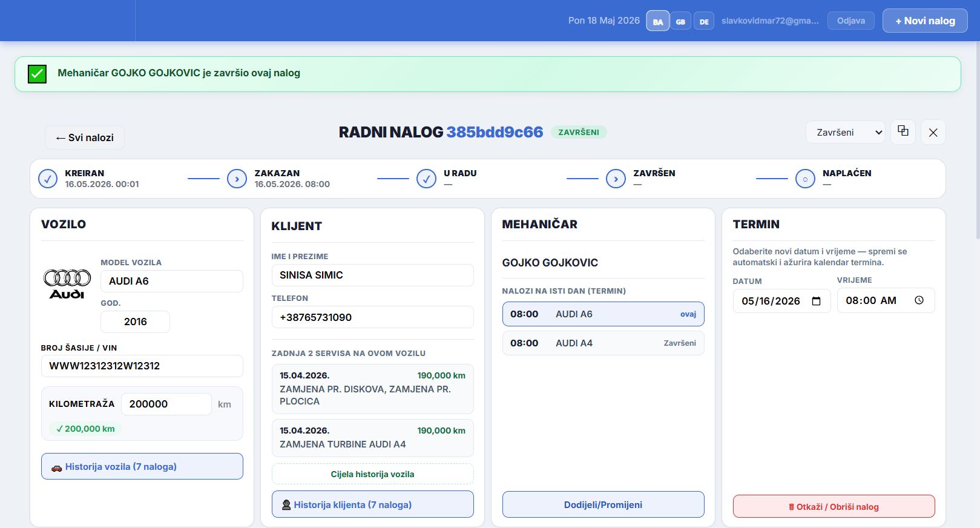The image size is (980, 528).
Task: Switch language to DE
Action: pos(704,21)
